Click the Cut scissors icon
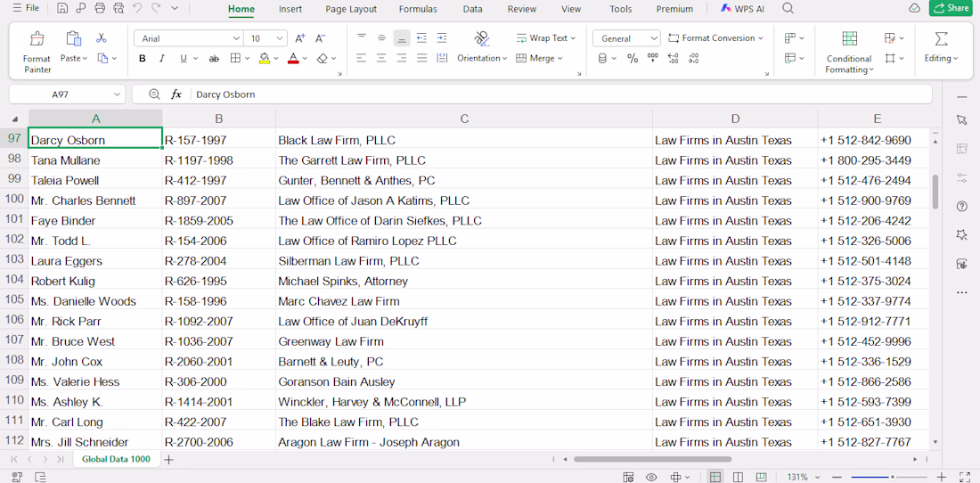 click(x=102, y=38)
